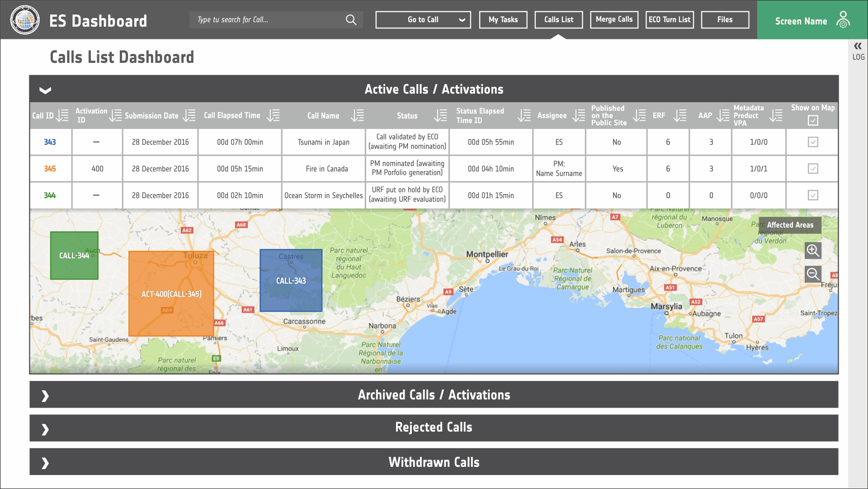Expand the LOG side panel arrows
Viewport: 868px width, 489px height.
[x=858, y=46]
